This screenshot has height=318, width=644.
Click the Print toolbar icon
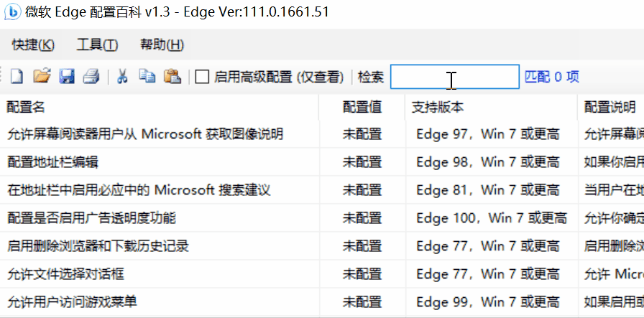[x=91, y=76]
